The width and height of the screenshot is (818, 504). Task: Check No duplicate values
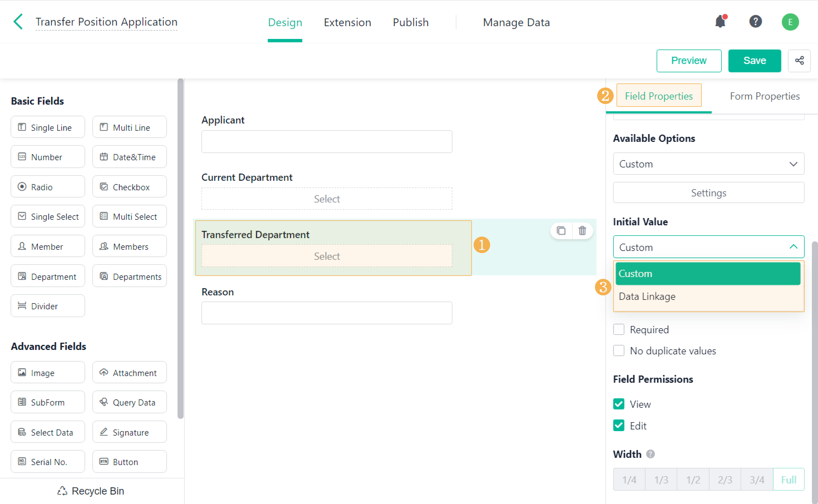click(619, 351)
